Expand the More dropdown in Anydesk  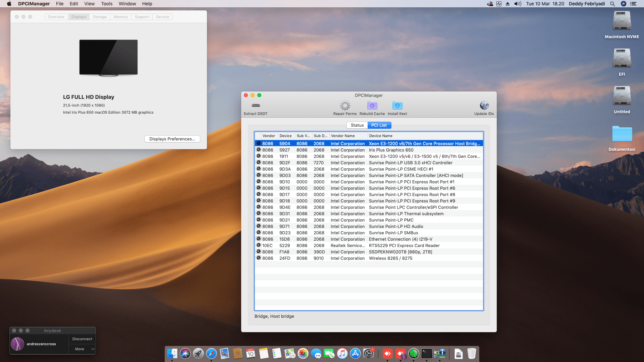pos(82,349)
